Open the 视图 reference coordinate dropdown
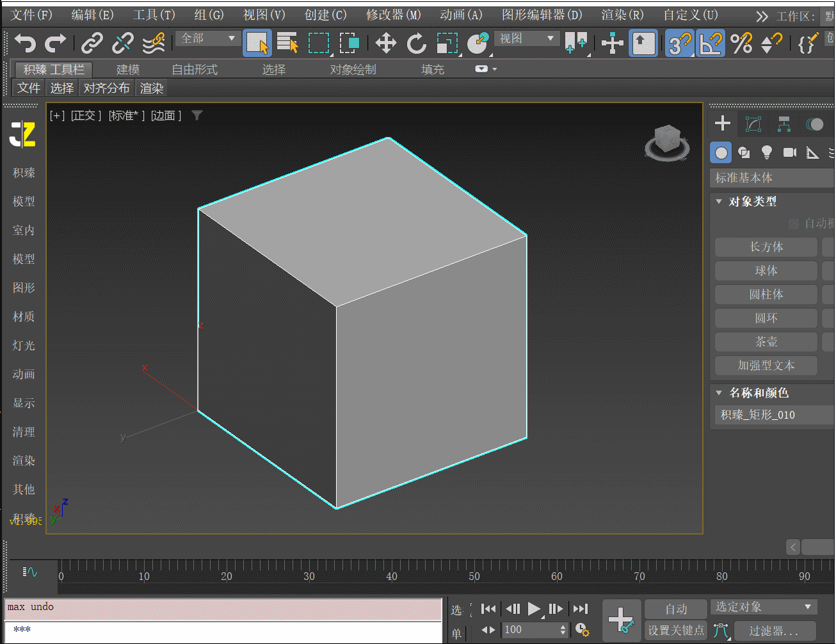The width and height of the screenshot is (836, 644). pyautogui.click(x=526, y=38)
